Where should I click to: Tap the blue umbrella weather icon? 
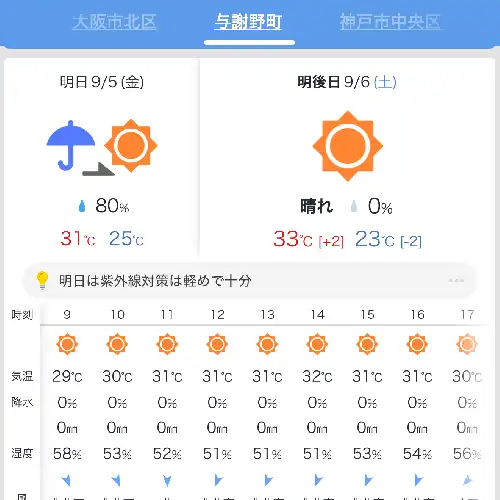click(x=71, y=145)
